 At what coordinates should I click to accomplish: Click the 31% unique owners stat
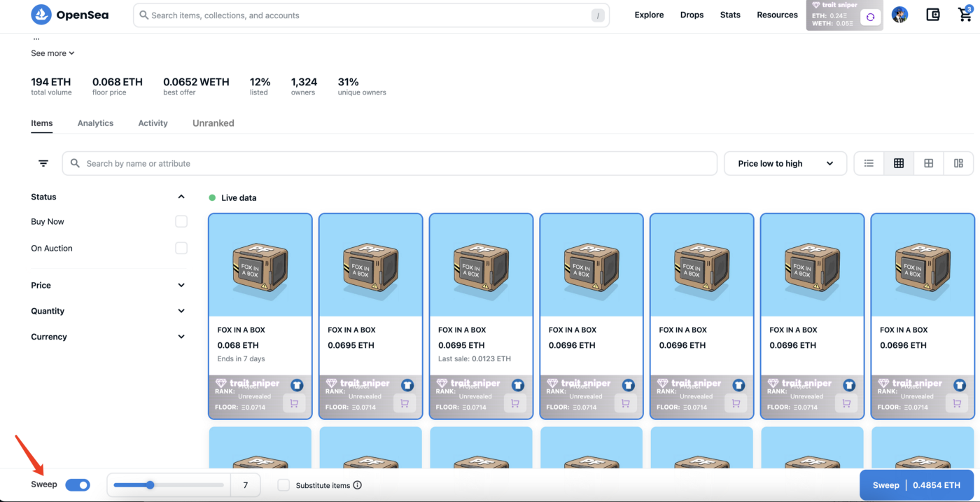362,86
